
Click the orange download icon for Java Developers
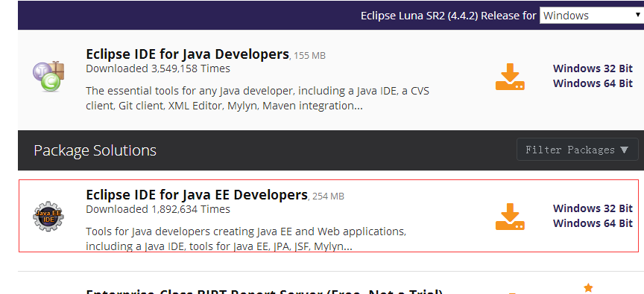510,77
